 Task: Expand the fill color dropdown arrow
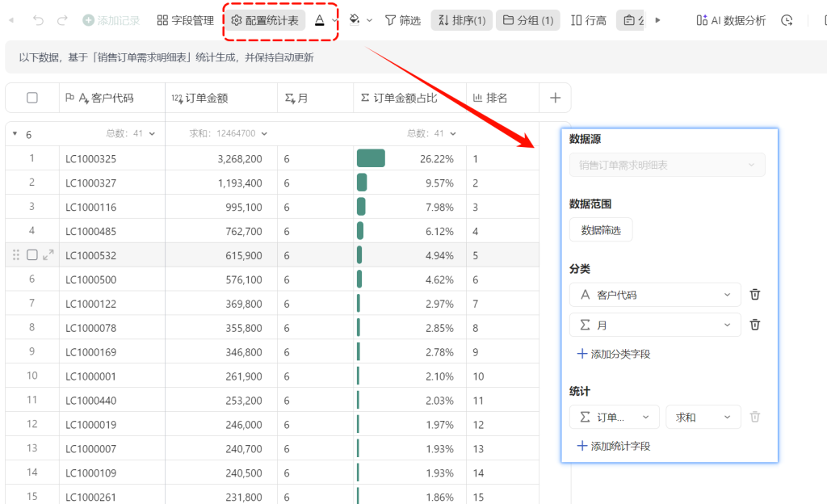369,20
